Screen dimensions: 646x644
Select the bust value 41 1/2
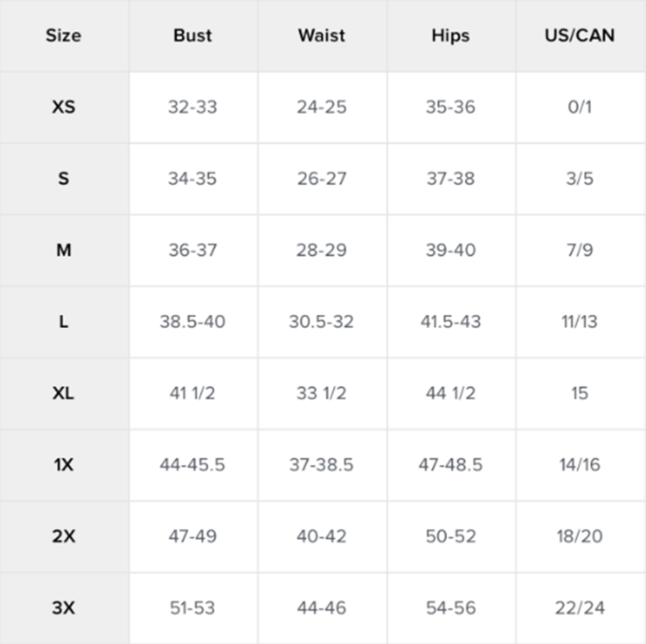(x=192, y=393)
